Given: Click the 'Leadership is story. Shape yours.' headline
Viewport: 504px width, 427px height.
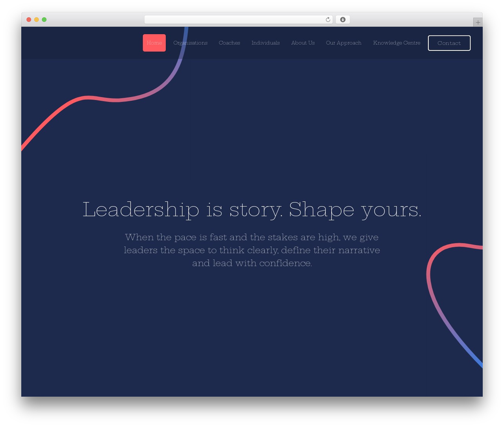Looking at the screenshot, I should click(252, 209).
